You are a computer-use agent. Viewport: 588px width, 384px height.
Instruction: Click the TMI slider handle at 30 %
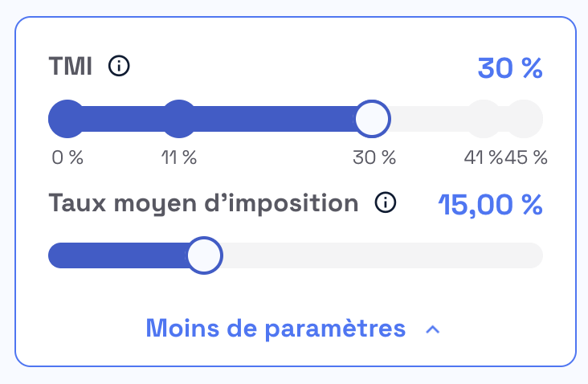[x=373, y=119]
